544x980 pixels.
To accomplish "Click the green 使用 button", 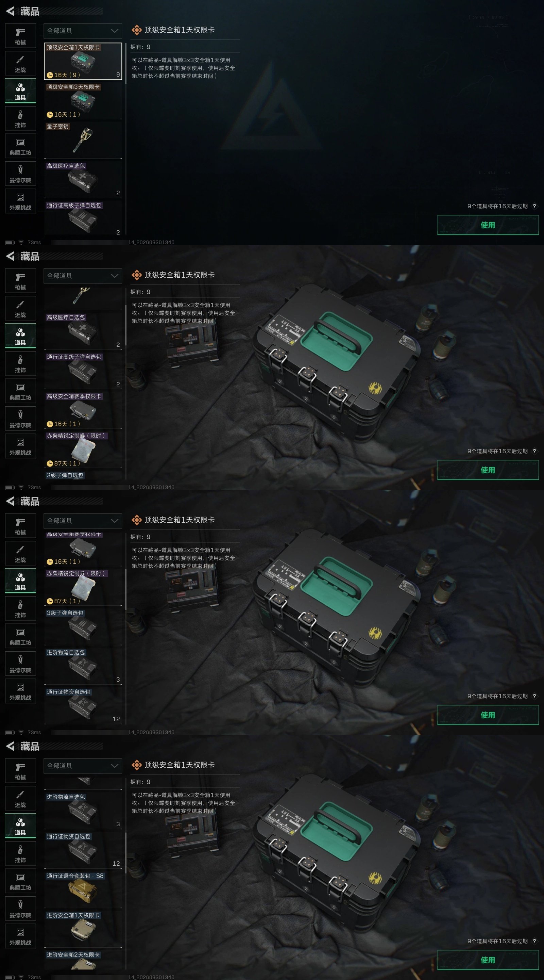I will point(488,225).
